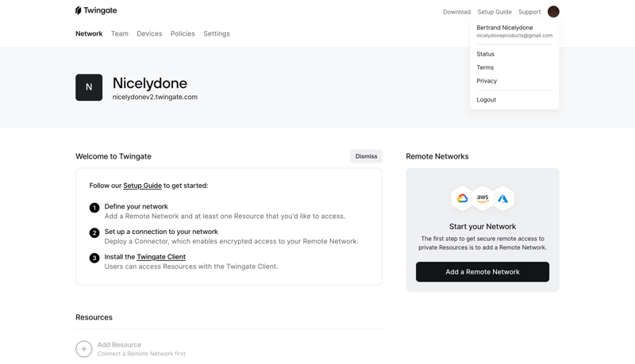Dismiss the Welcome to Twingate panel

point(366,156)
